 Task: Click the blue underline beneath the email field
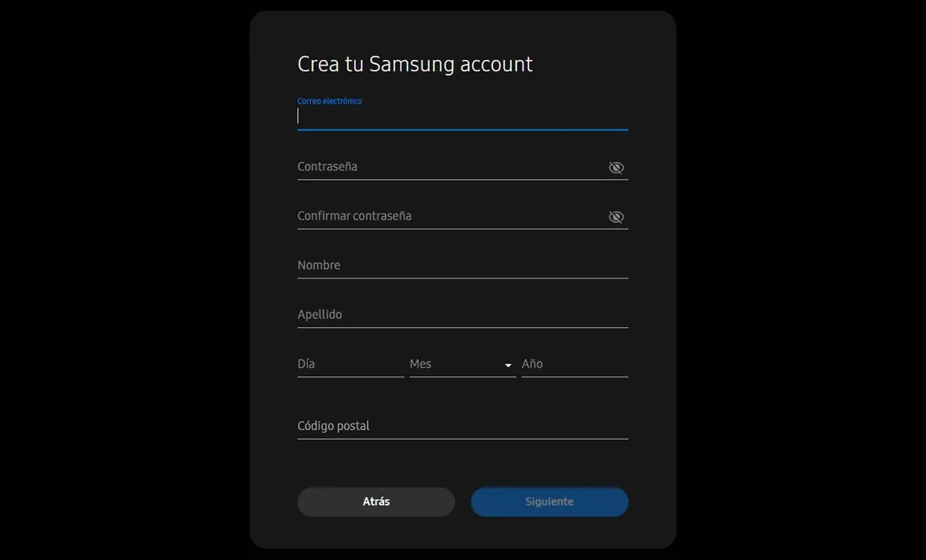(461, 130)
